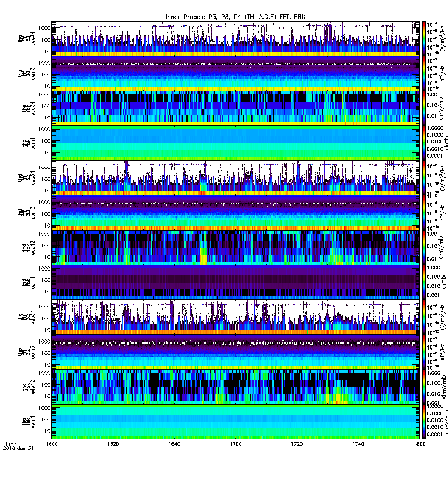Click the 'the fbk scm1' y-axis label
448x478 pixels.
pyautogui.click(x=29, y=421)
